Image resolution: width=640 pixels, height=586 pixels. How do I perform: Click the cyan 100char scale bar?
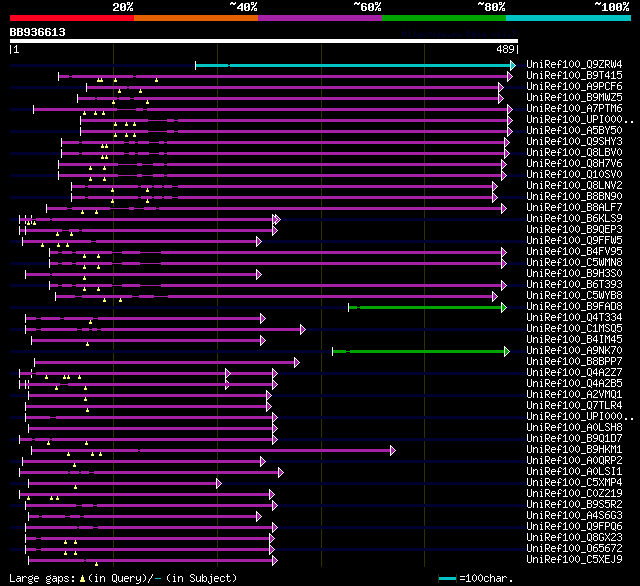click(x=447, y=578)
